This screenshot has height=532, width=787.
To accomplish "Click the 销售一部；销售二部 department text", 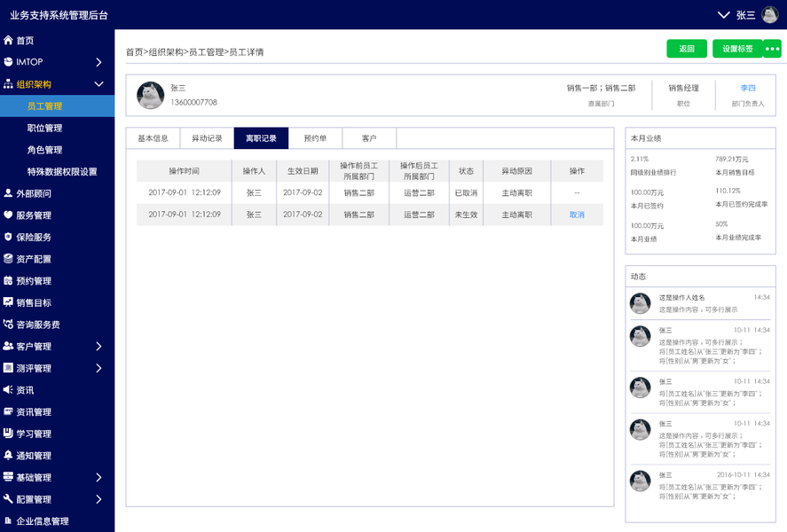I will tap(602, 88).
